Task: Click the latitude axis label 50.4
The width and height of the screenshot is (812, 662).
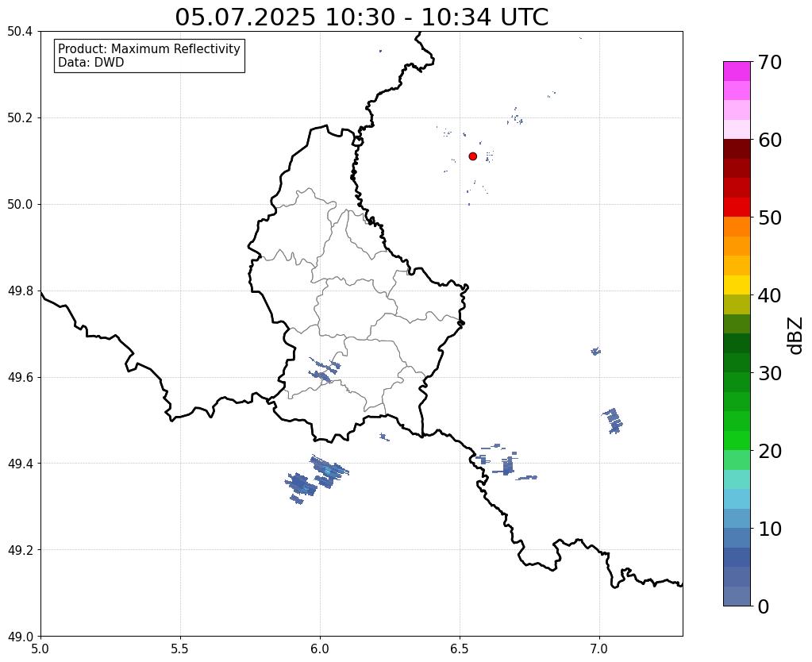Action: tap(20, 32)
